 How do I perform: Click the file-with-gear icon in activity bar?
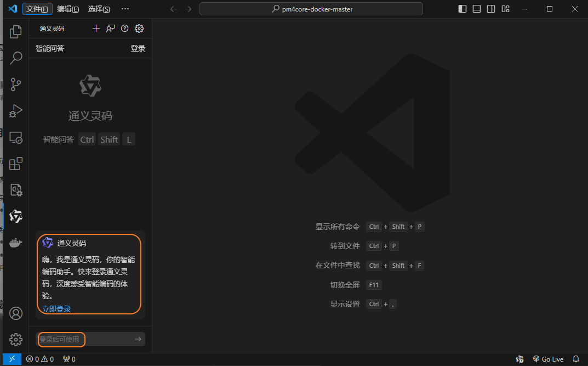(16, 190)
